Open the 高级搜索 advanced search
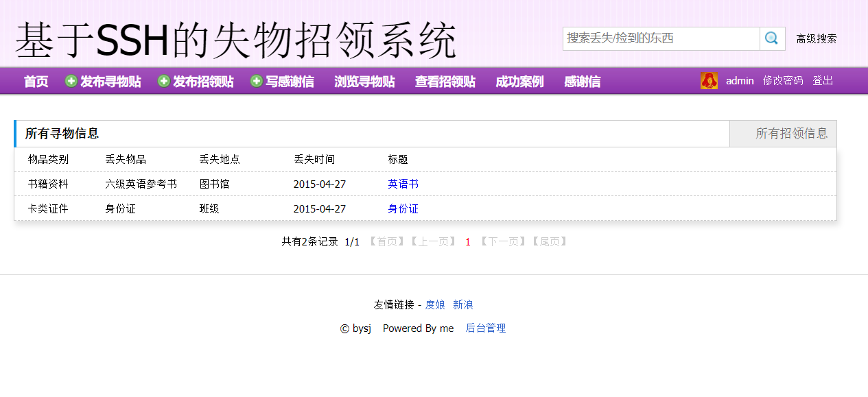 click(817, 38)
